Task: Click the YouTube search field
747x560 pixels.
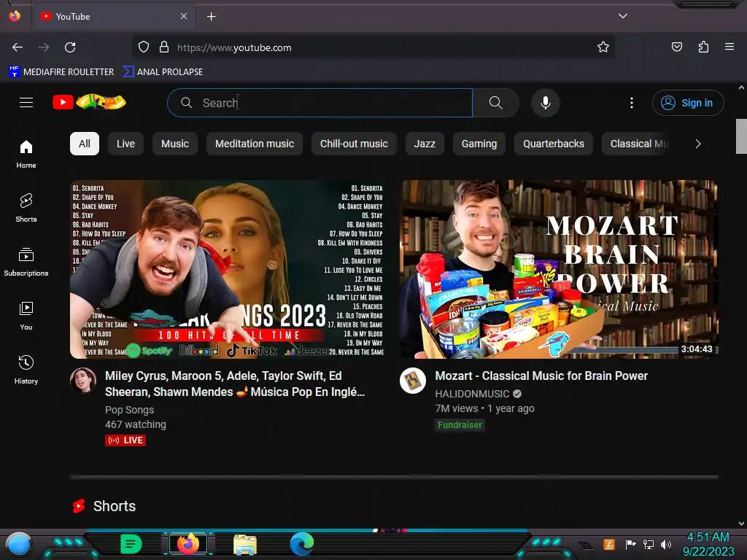Action: (320, 103)
